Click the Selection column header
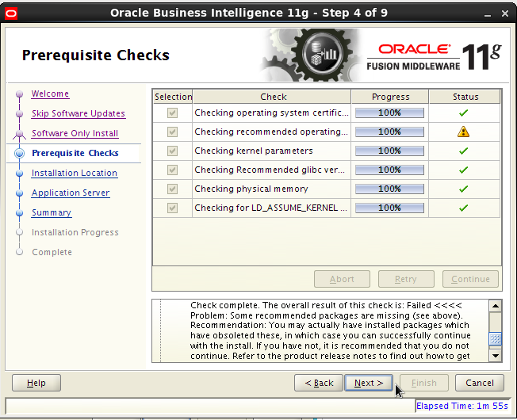Viewport: 517px width, 420px height. coord(173,97)
